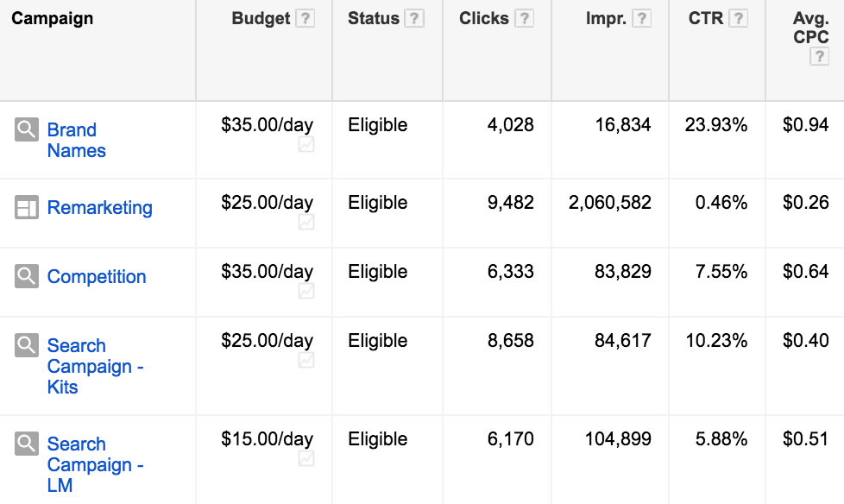The width and height of the screenshot is (844, 504).
Task: Click the search icon beside Competition
Action: 27,277
